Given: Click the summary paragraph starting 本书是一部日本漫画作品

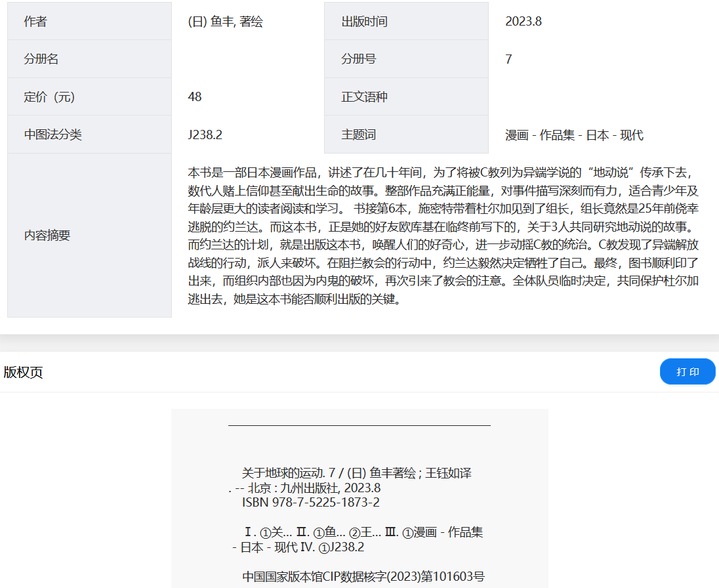Looking at the screenshot, I should (x=443, y=236).
